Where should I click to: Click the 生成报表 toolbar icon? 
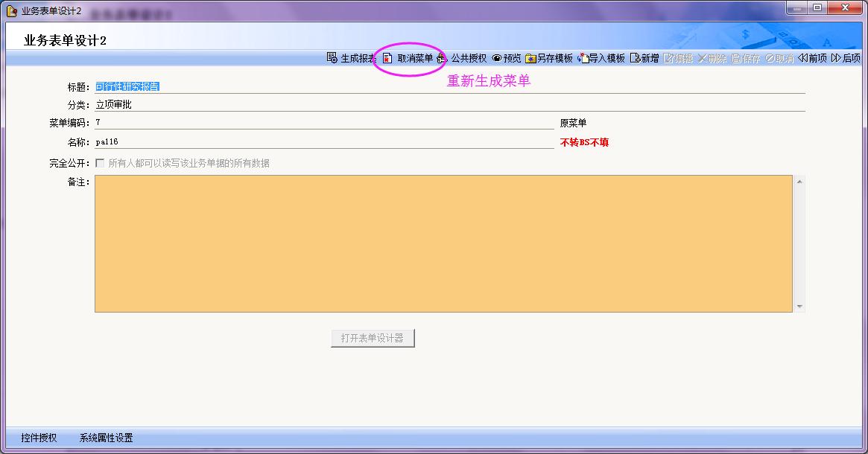pyautogui.click(x=332, y=58)
